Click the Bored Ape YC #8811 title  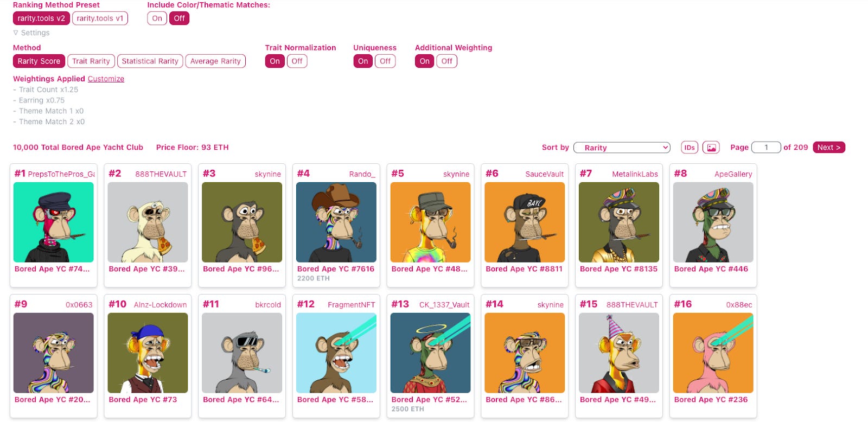click(x=524, y=269)
